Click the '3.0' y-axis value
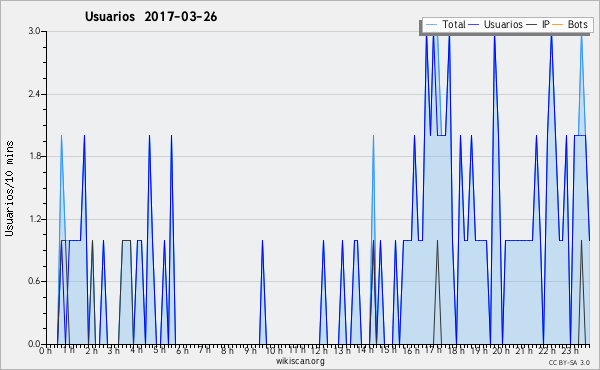Viewport: 600px width, 370px height. [34, 31]
